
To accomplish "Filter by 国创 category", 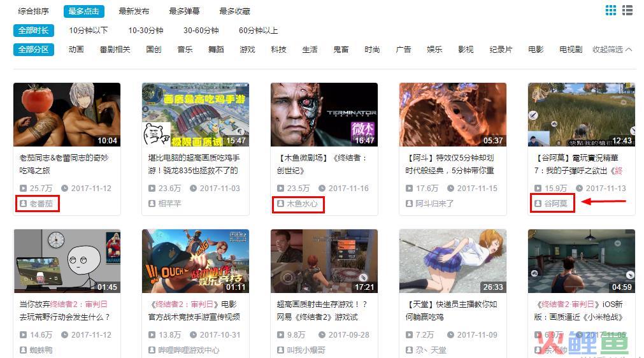I will coord(154,50).
